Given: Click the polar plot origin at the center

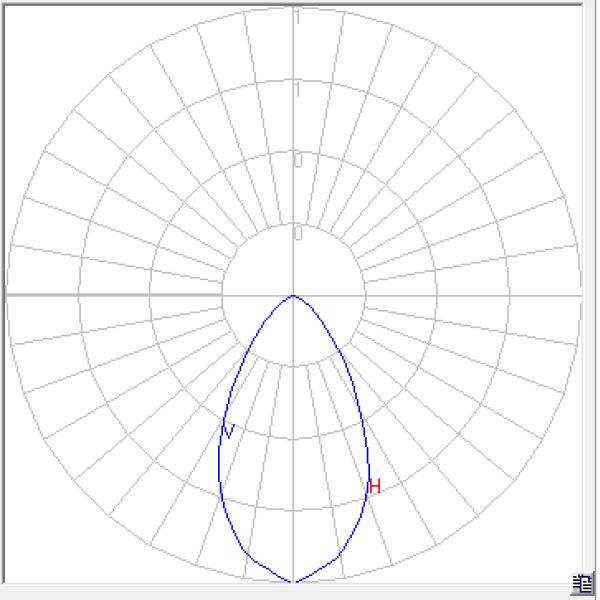Looking at the screenshot, I should 293,295.
